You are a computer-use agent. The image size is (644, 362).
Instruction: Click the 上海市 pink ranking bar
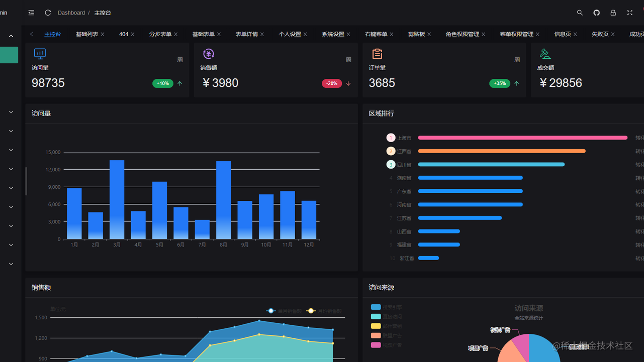[523, 138]
